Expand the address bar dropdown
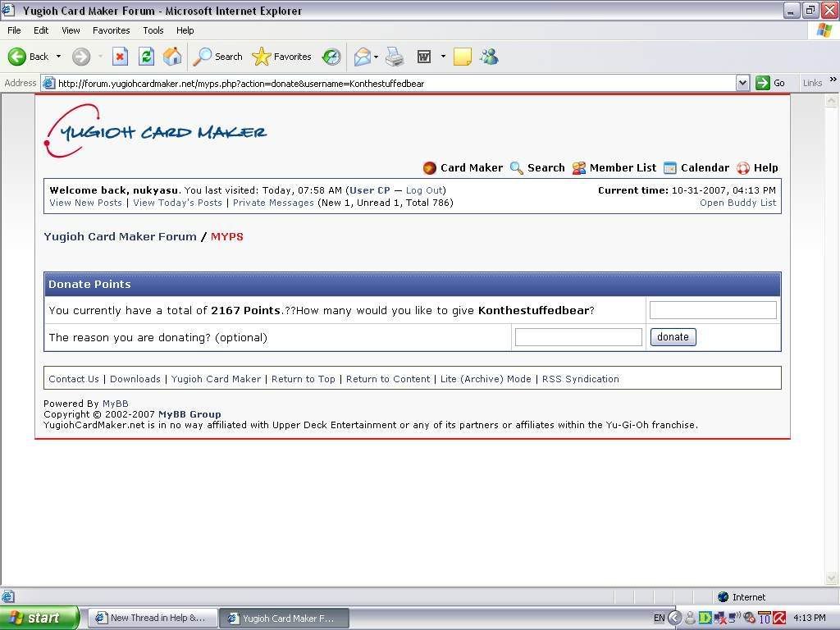The height and width of the screenshot is (630, 840). pyautogui.click(x=742, y=83)
